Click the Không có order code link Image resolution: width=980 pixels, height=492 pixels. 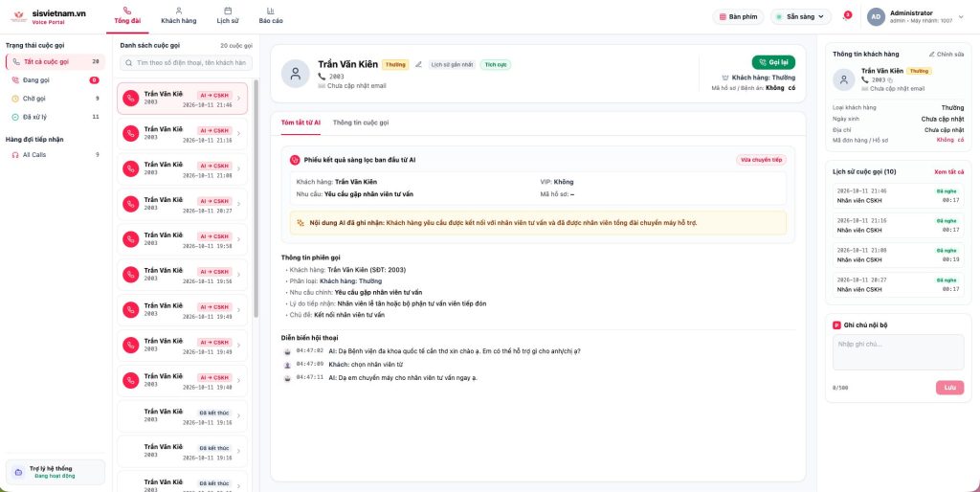point(950,140)
